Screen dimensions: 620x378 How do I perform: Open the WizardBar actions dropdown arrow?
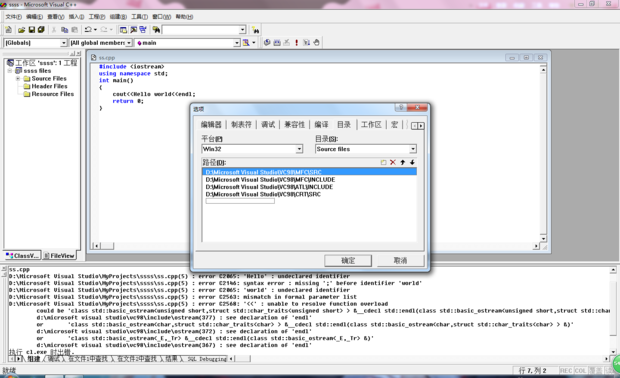click(x=253, y=43)
